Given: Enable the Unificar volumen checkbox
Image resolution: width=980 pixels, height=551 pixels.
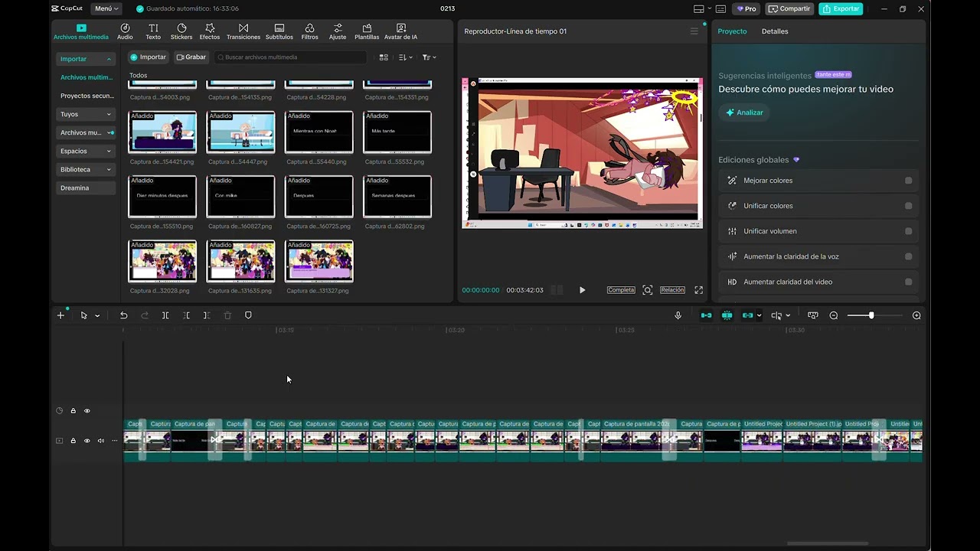Looking at the screenshot, I should click(x=909, y=231).
